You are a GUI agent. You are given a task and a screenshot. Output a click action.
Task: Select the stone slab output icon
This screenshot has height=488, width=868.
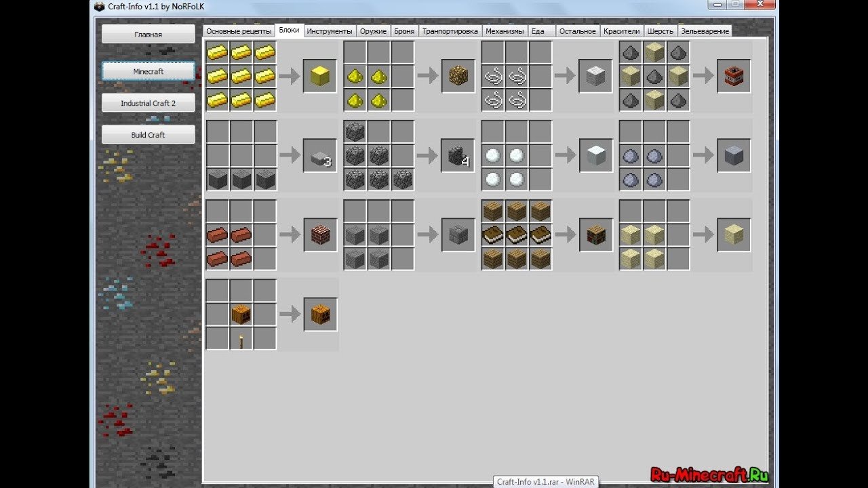[x=319, y=155]
